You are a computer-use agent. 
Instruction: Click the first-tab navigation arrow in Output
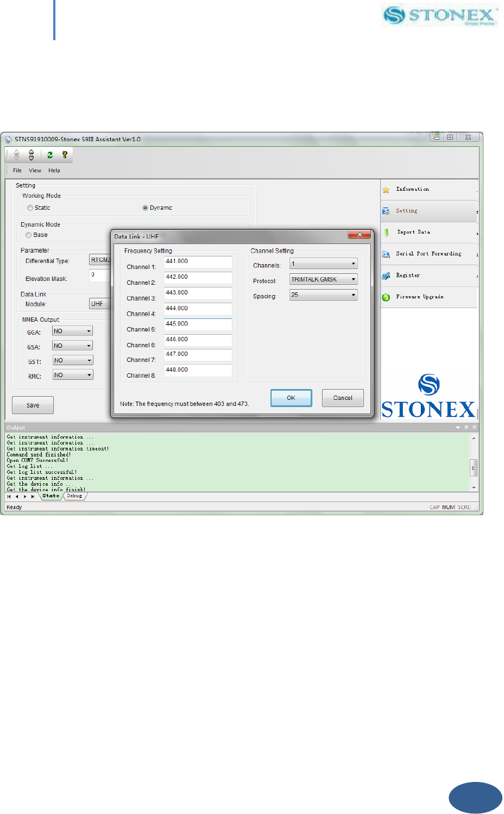[9, 496]
